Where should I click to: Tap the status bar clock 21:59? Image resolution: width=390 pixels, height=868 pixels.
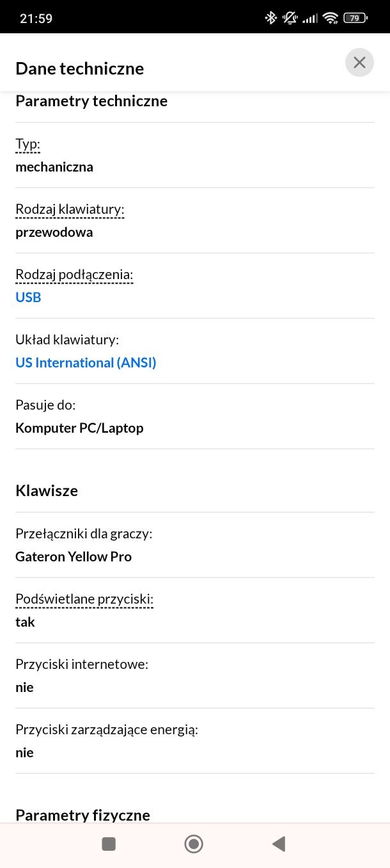(x=36, y=19)
